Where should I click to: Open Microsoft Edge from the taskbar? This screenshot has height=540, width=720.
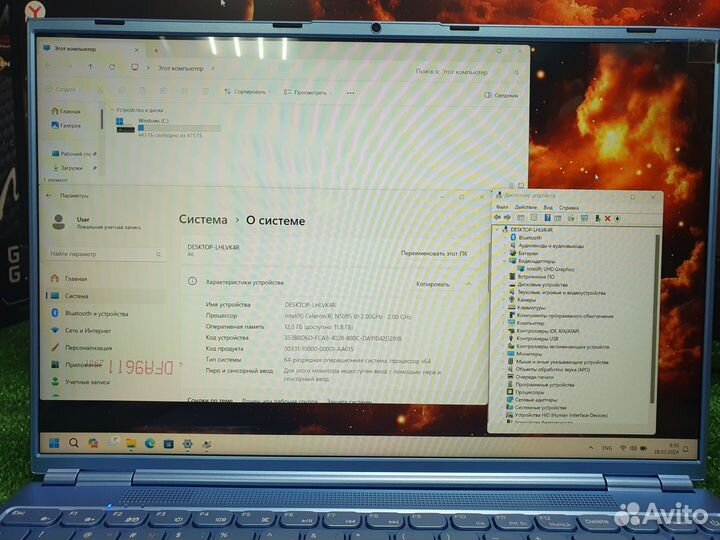pos(150,442)
